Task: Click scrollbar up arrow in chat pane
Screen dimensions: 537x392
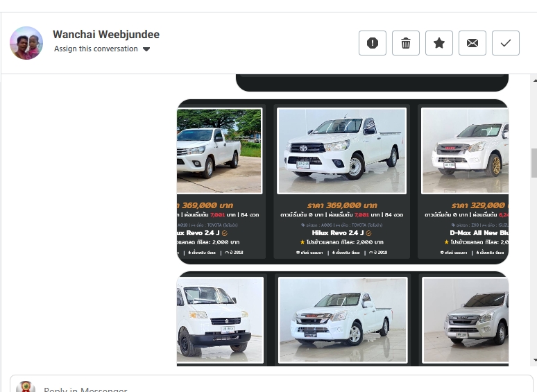Action: (x=535, y=80)
